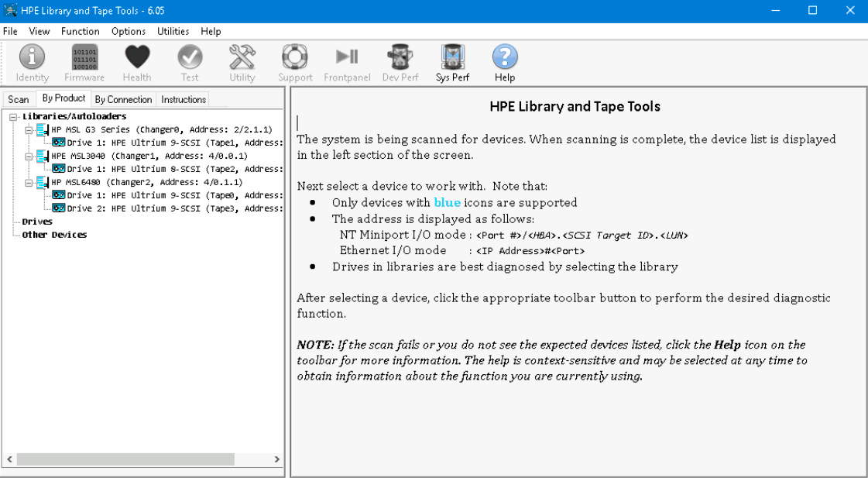This screenshot has height=478, width=868.
Task: Select Drive 1 Ultrium 8-SCSI Tape2 row
Action: pyautogui.click(x=175, y=169)
